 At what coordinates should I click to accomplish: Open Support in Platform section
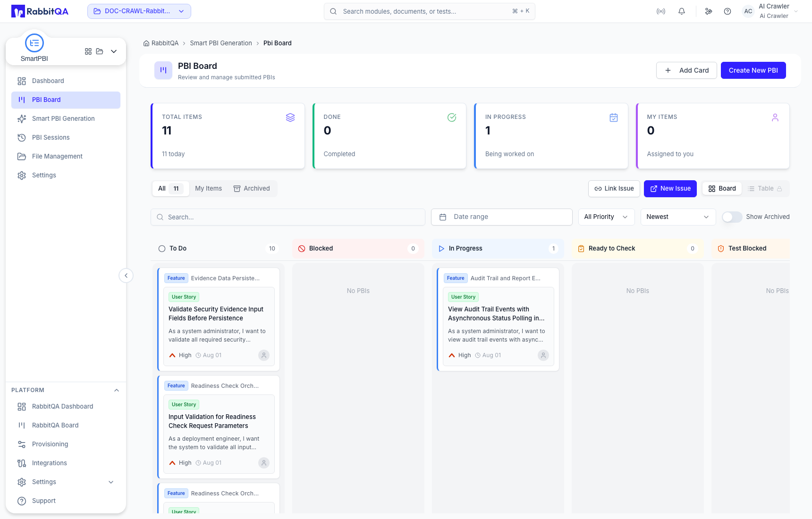66,501
